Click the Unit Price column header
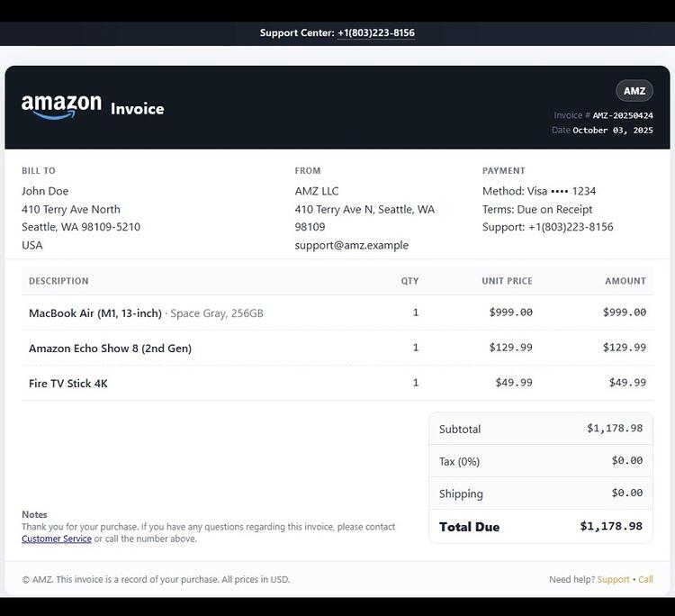 507,281
